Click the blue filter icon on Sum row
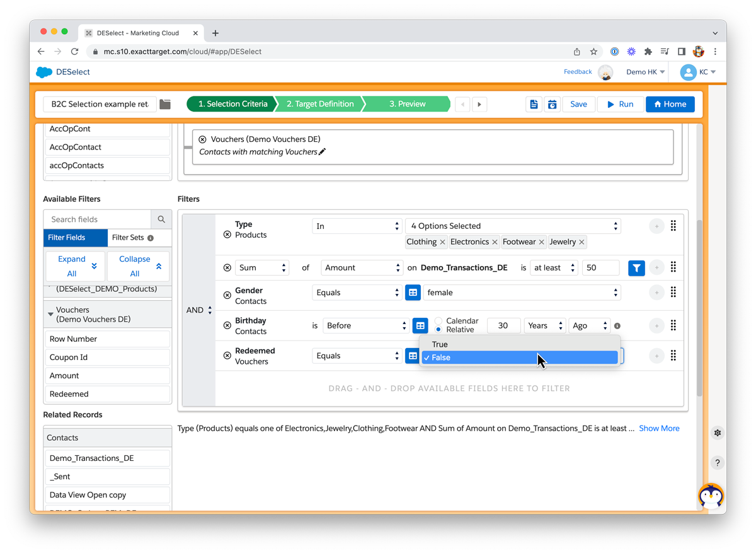Screen dimensions: 756x553 pos(636,268)
